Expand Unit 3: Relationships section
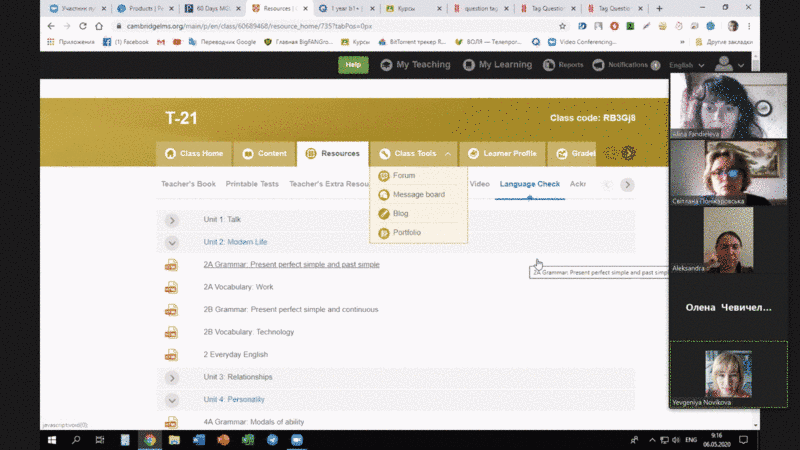 pyautogui.click(x=172, y=377)
